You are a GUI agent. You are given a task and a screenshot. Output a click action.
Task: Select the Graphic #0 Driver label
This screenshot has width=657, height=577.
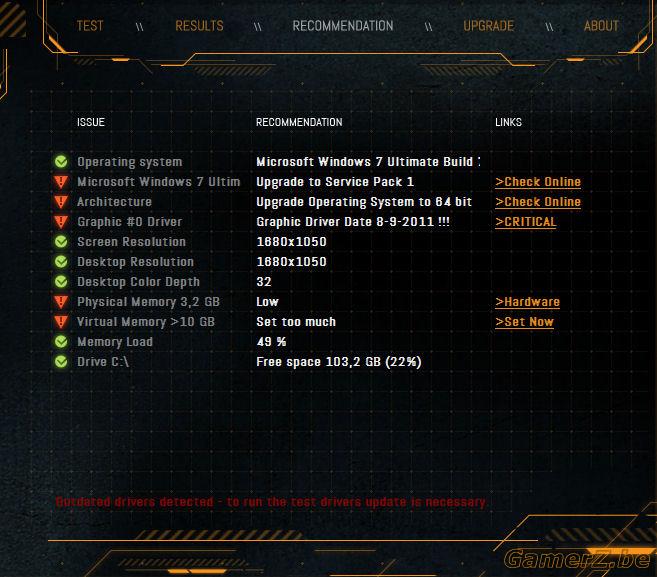pos(129,222)
